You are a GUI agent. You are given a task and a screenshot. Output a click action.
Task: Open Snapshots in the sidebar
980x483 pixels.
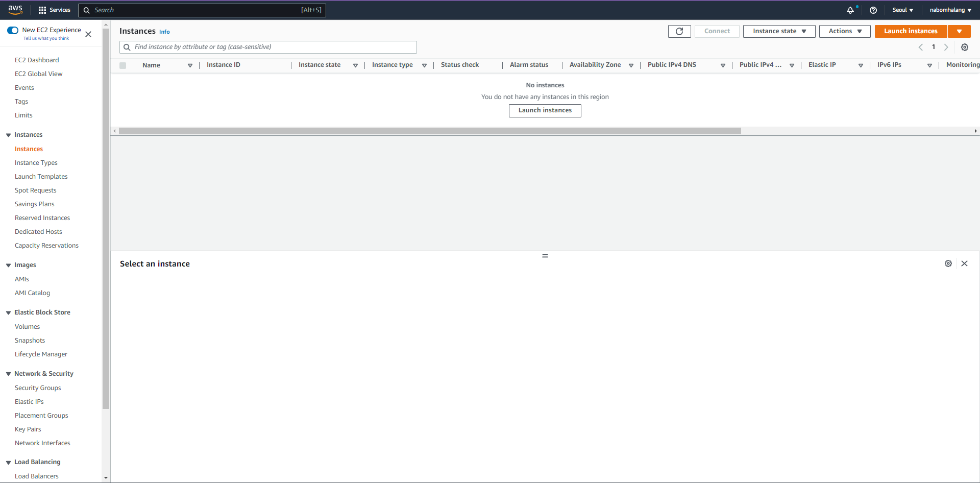click(x=30, y=341)
